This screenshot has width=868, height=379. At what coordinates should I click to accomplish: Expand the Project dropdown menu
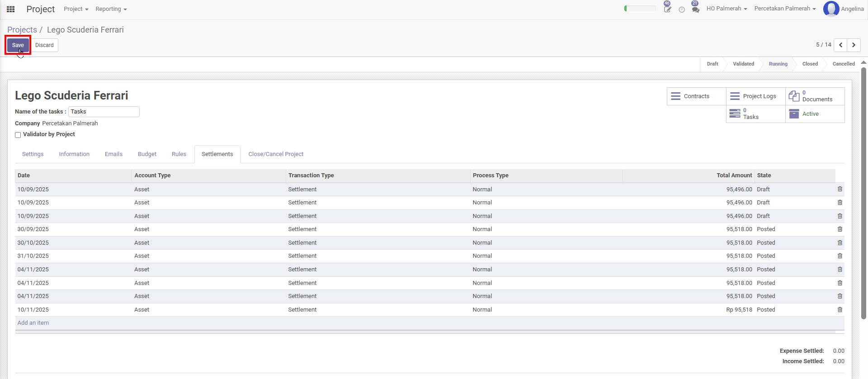[76, 9]
